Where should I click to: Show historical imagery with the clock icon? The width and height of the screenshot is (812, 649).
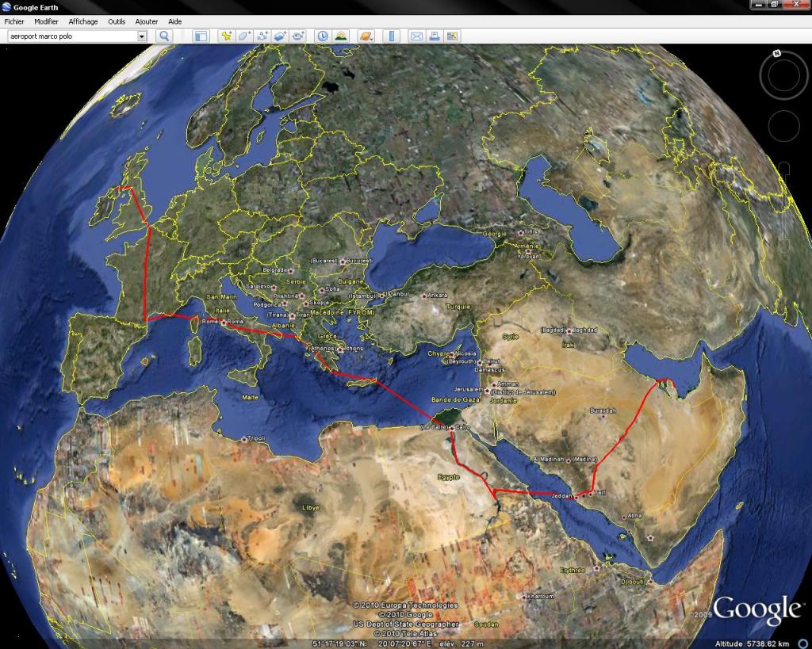coord(323,36)
